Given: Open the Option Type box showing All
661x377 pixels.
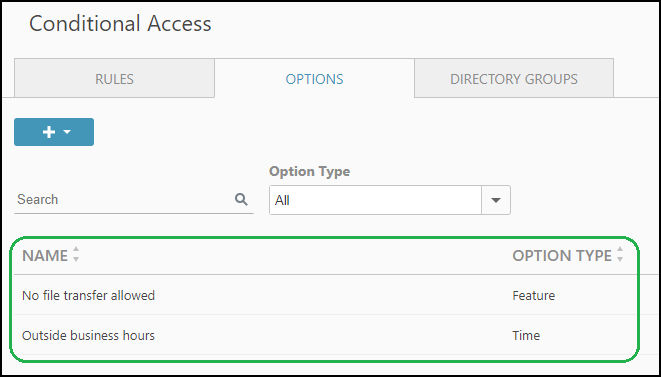Looking at the screenshot, I should [390, 200].
